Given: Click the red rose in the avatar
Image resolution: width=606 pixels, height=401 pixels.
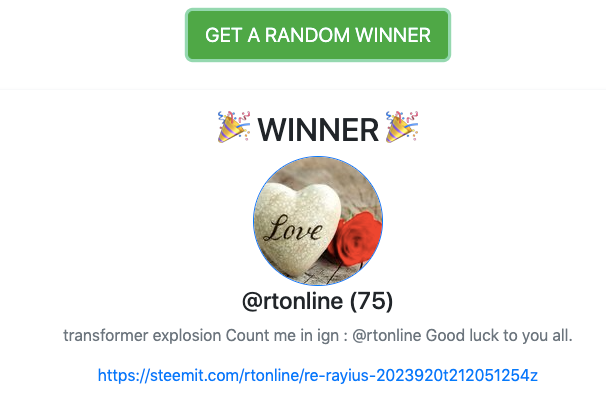Looking at the screenshot, I should [356, 238].
